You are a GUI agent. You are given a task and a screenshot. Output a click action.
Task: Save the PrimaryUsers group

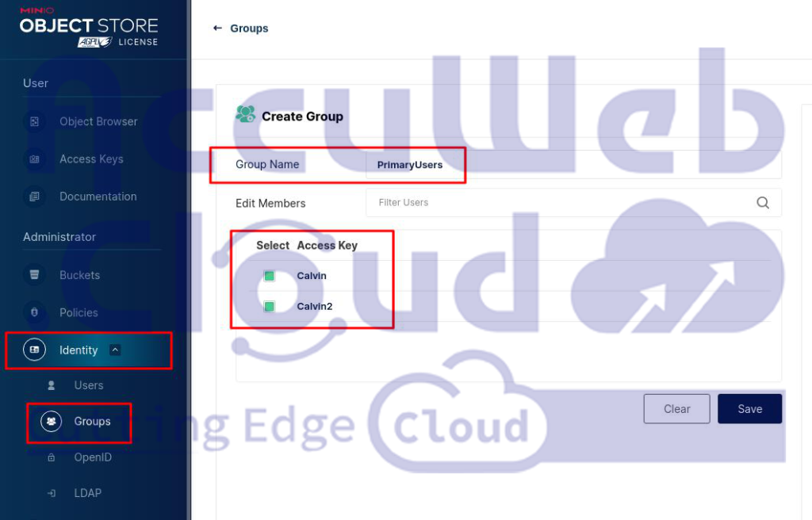[x=749, y=408]
